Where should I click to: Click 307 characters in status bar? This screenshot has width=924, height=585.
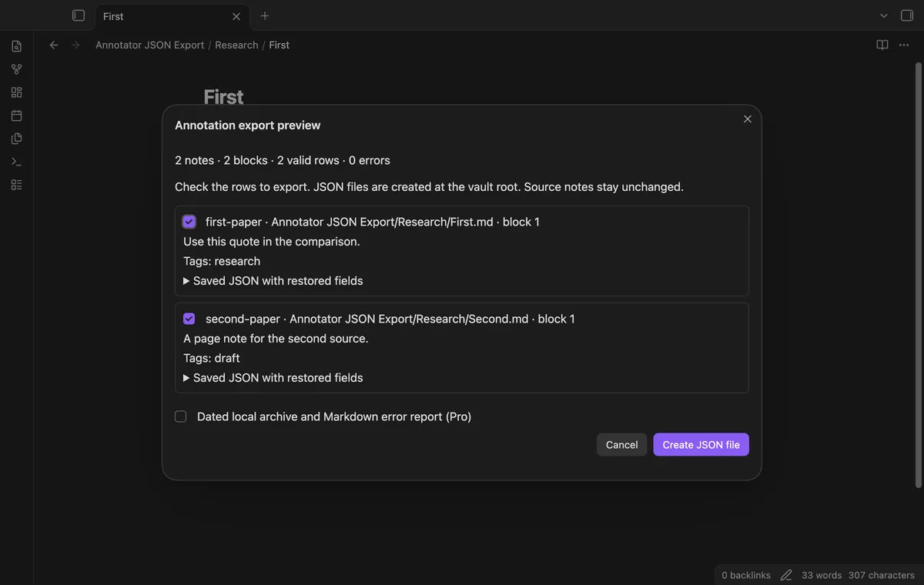pyautogui.click(x=882, y=575)
